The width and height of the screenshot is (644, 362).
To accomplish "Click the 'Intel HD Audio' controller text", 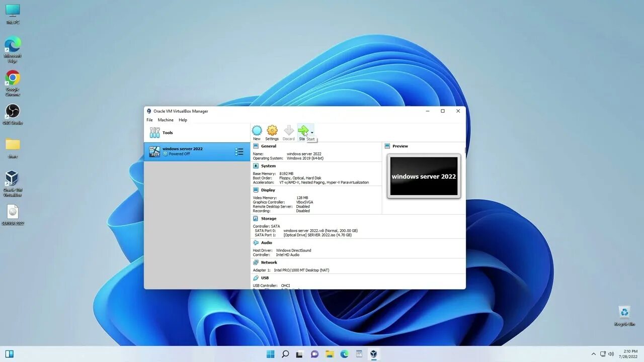I will [x=288, y=255].
